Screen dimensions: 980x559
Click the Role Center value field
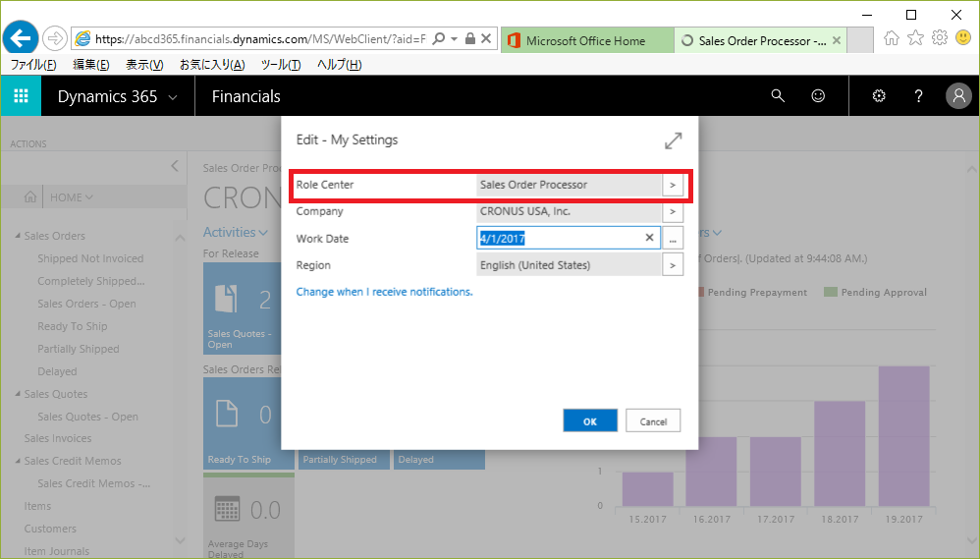click(569, 185)
